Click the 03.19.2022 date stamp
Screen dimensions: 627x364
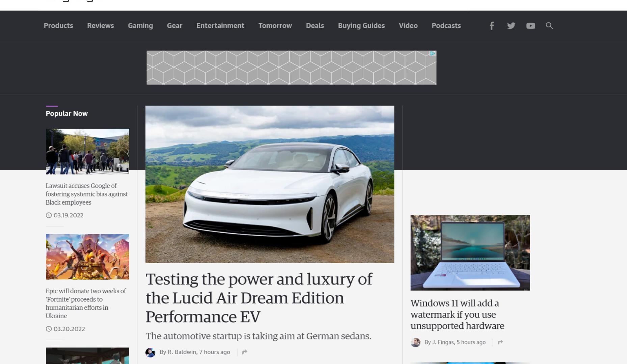click(68, 215)
